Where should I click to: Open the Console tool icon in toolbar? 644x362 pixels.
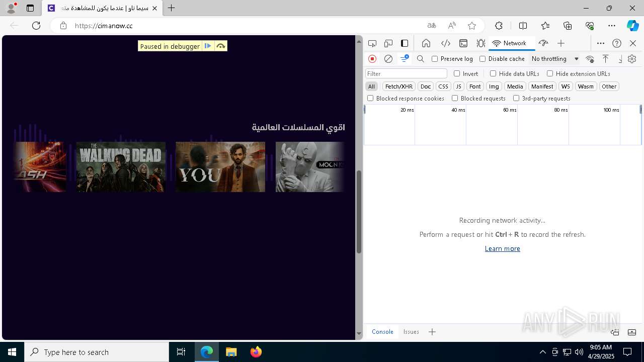pyautogui.click(x=463, y=43)
